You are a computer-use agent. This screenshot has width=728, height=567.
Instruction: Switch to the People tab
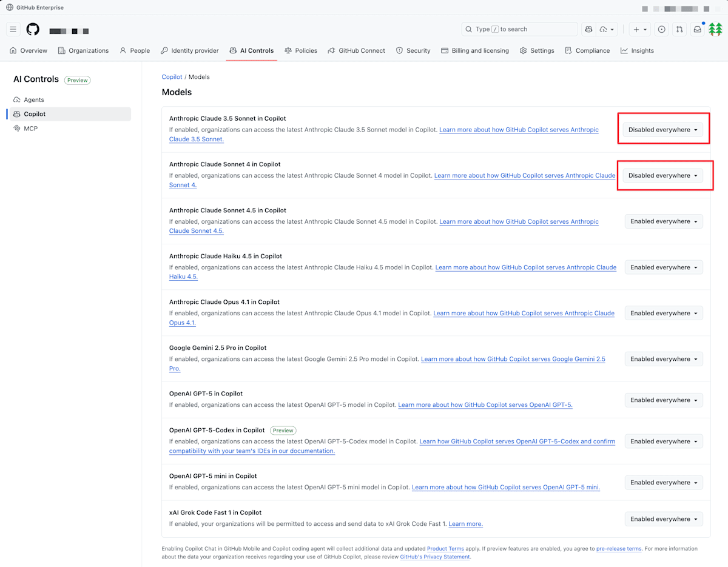coord(135,50)
